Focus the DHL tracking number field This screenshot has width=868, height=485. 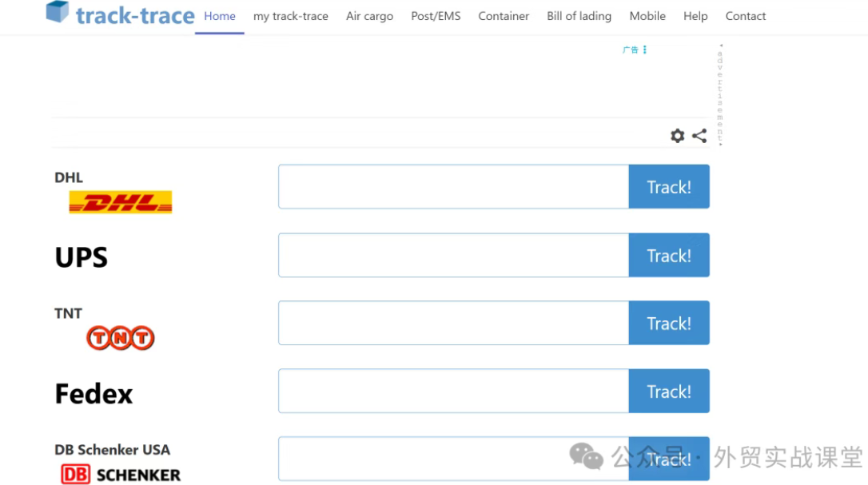click(453, 187)
